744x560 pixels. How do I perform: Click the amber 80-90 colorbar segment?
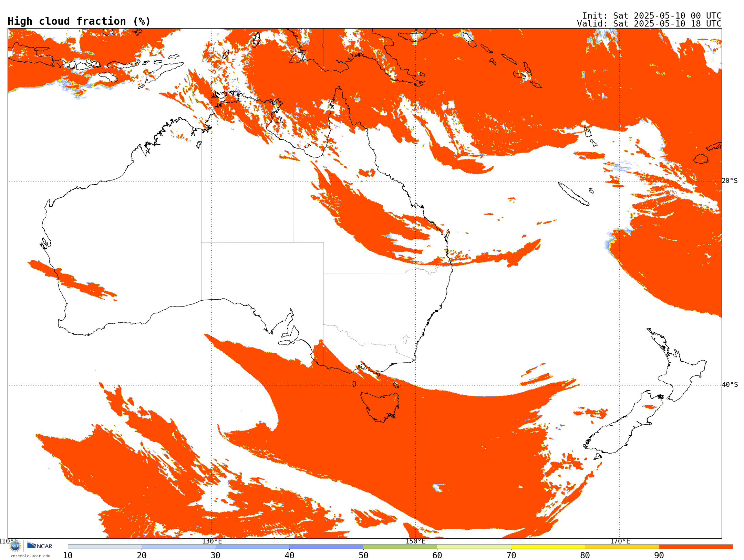pyautogui.click(x=622, y=547)
